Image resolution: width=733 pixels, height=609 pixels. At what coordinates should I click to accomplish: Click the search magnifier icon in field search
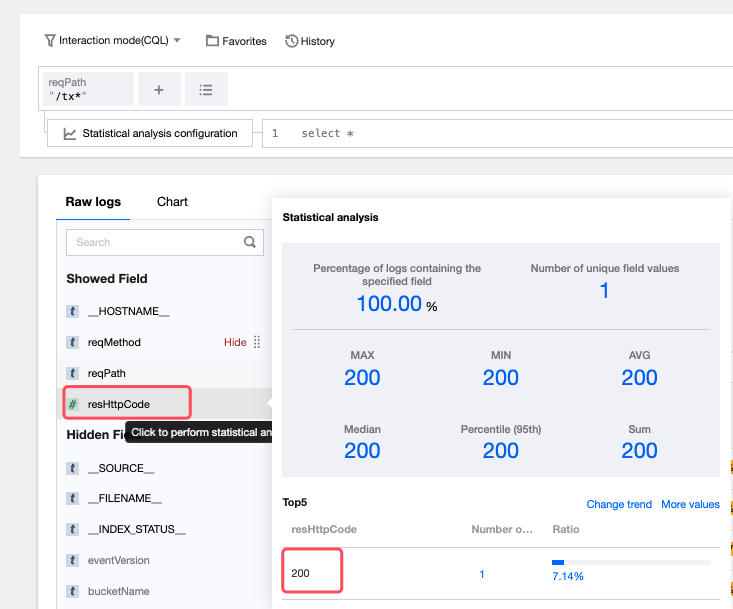pos(250,242)
